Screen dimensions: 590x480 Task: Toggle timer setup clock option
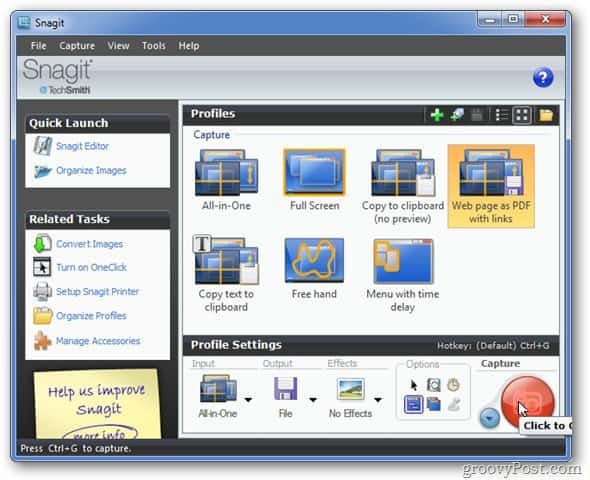(453, 385)
